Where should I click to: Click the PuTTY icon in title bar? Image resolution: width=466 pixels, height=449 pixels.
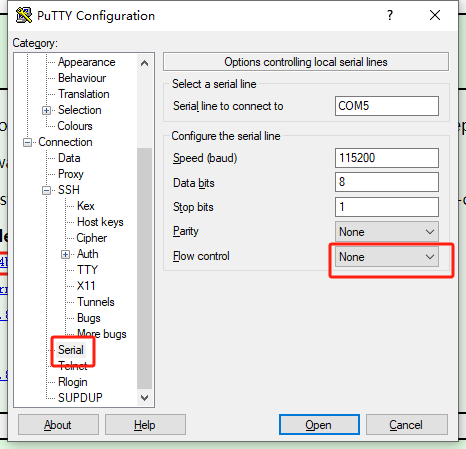click(24, 15)
